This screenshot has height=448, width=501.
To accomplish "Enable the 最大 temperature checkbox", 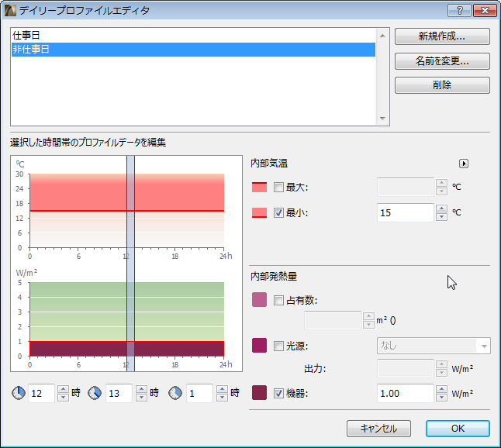I will (x=278, y=187).
